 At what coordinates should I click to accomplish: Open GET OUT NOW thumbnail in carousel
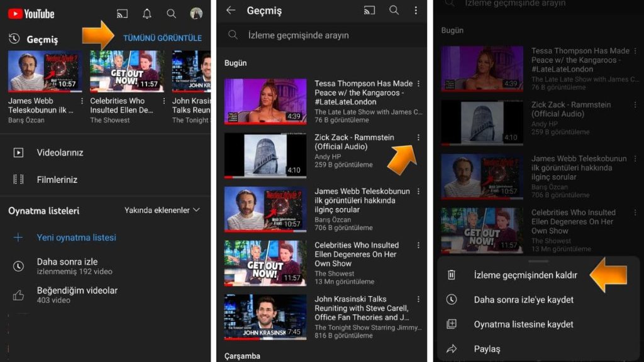click(127, 72)
